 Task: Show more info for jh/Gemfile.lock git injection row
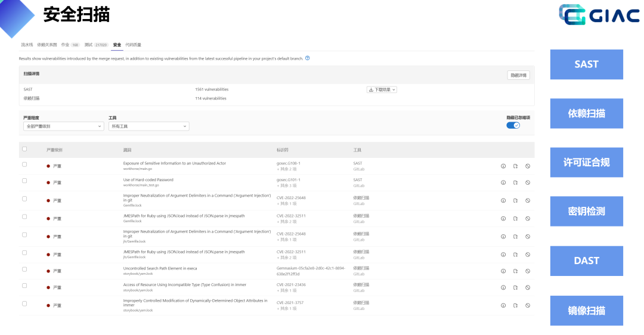[503, 237]
